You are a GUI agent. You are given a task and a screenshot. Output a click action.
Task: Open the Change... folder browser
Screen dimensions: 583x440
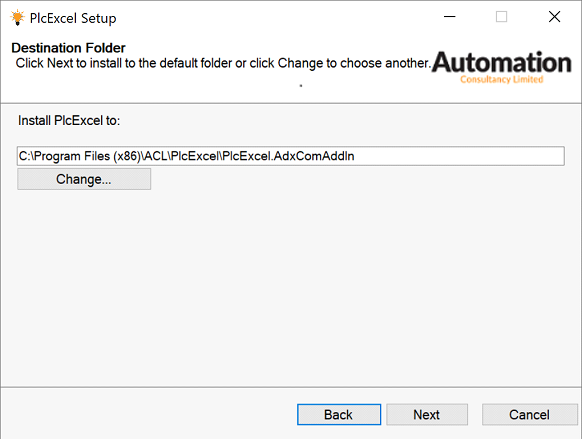pyautogui.click(x=84, y=179)
